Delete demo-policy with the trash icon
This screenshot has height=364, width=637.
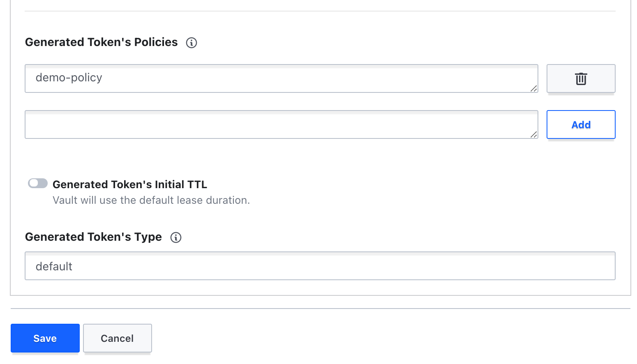(581, 78)
